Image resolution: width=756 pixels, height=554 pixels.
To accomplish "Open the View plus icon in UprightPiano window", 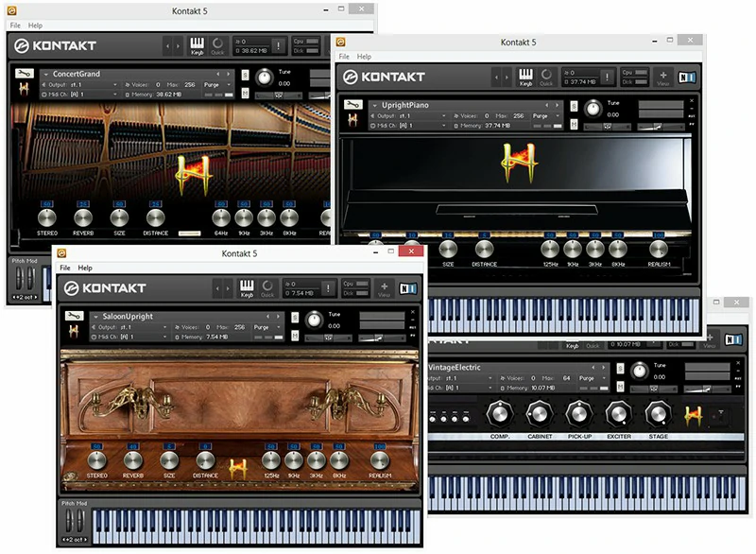I will click(x=663, y=78).
